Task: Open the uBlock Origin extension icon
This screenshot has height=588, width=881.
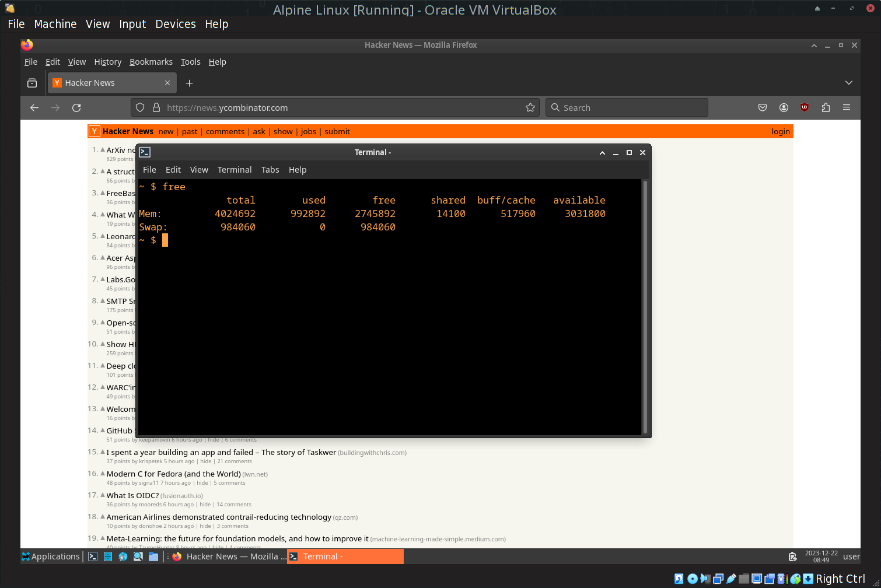Action: coord(805,107)
